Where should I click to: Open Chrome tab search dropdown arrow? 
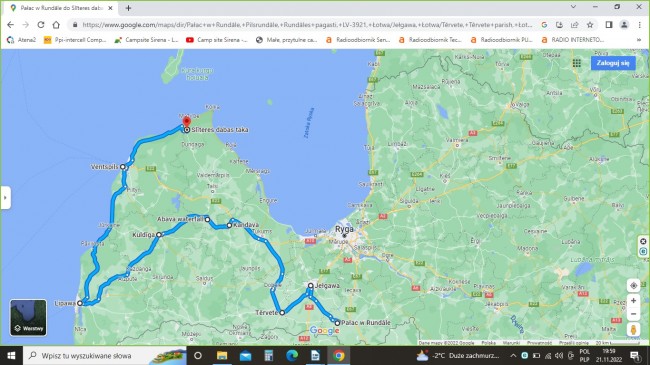(573, 7)
